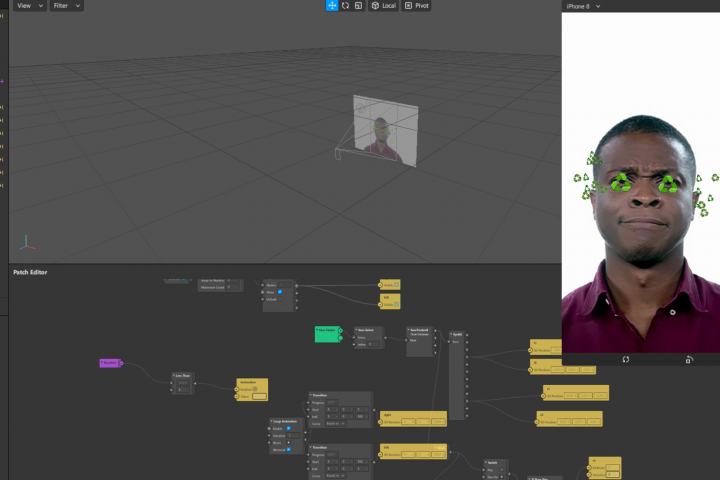Click the axis orientation gizmo in viewport
Screen dimensions: 720x480
(27, 243)
